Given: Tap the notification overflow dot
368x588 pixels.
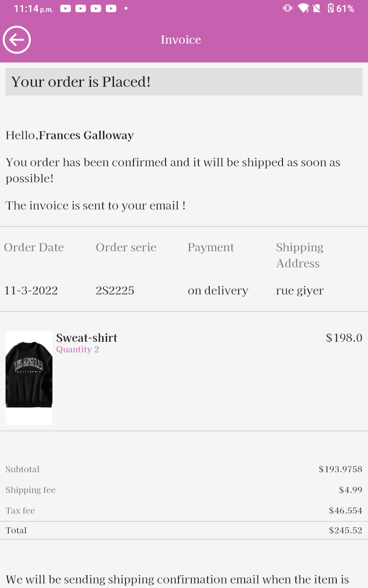Looking at the screenshot, I should point(126,8).
